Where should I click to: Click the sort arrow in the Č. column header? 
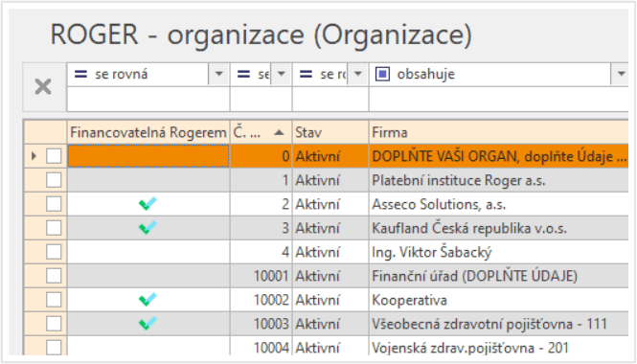click(x=279, y=132)
